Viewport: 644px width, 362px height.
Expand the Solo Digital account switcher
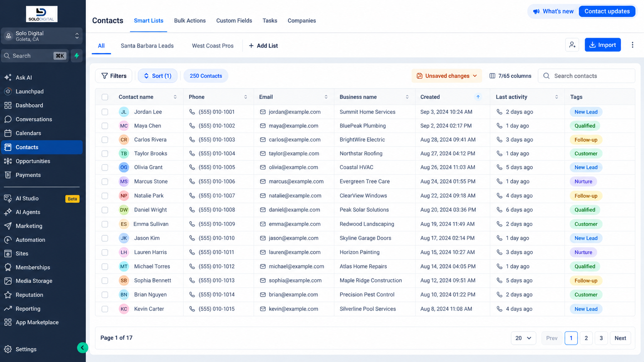tap(42, 36)
